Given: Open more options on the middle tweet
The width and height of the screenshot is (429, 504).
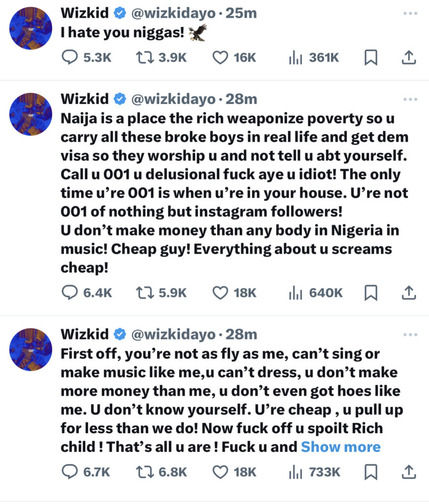Looking at the screenshot, I should (x=410, y=99).
